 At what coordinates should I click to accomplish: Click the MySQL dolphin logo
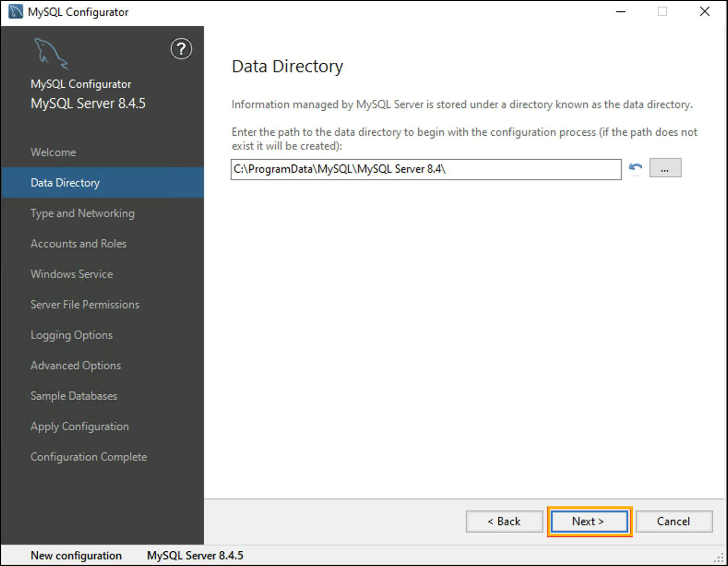[51, 54]
